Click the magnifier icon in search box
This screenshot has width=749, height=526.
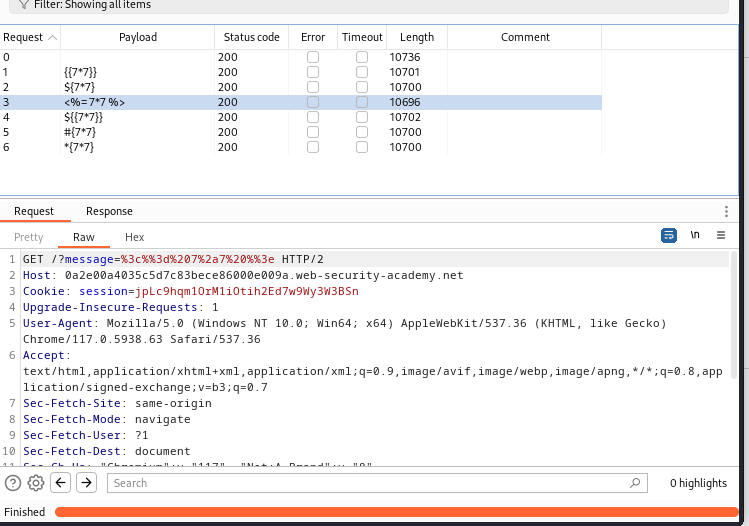point(635,483)
